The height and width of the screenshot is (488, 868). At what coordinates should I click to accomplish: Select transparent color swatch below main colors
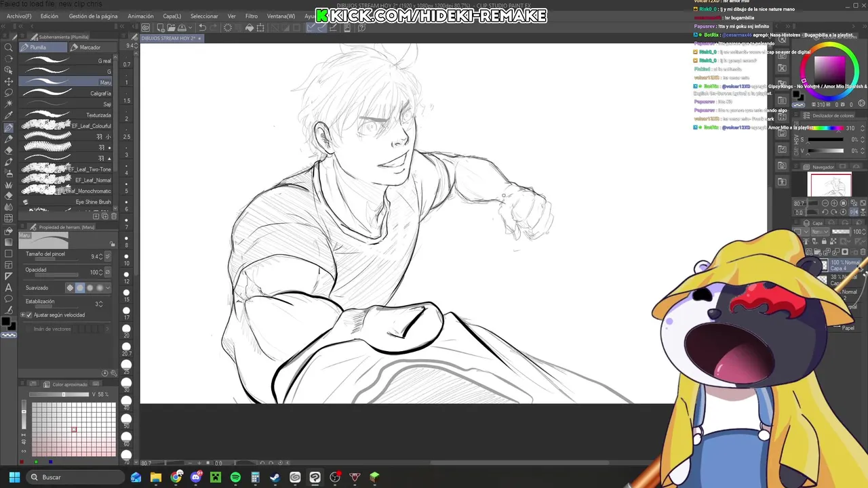(9, 335)
